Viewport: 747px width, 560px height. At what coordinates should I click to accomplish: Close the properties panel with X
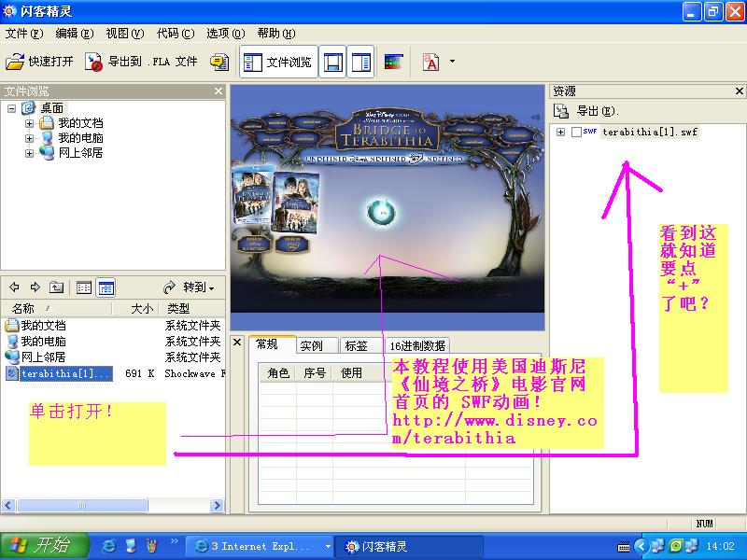(x=237, y=342)
